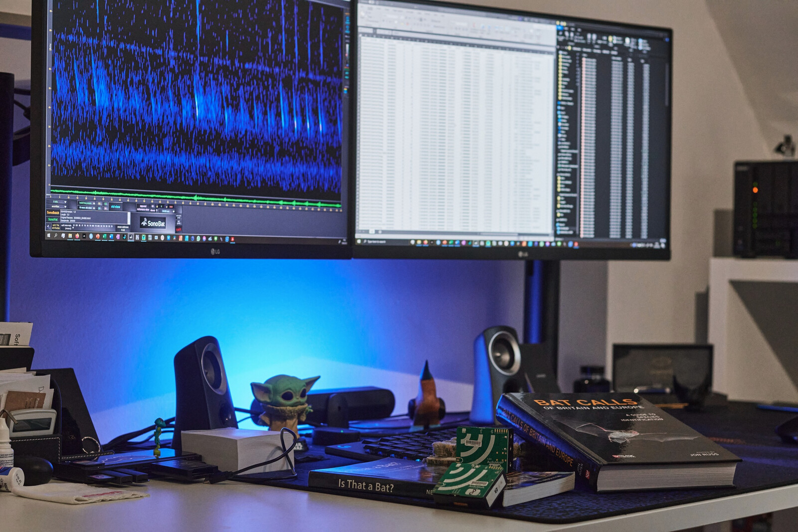
Task: Click the std view button
Action: tap(116, 206)
